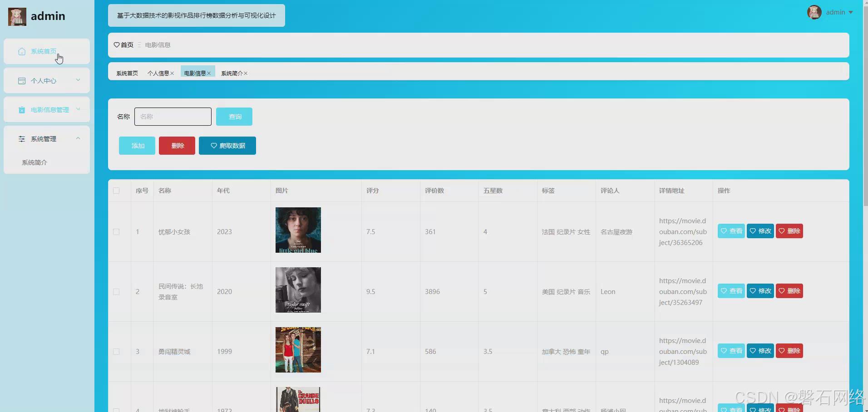The width and height of the screenshot is (868, 412).
Task: Click the admin avatar at top right
Action: point(814,12)
